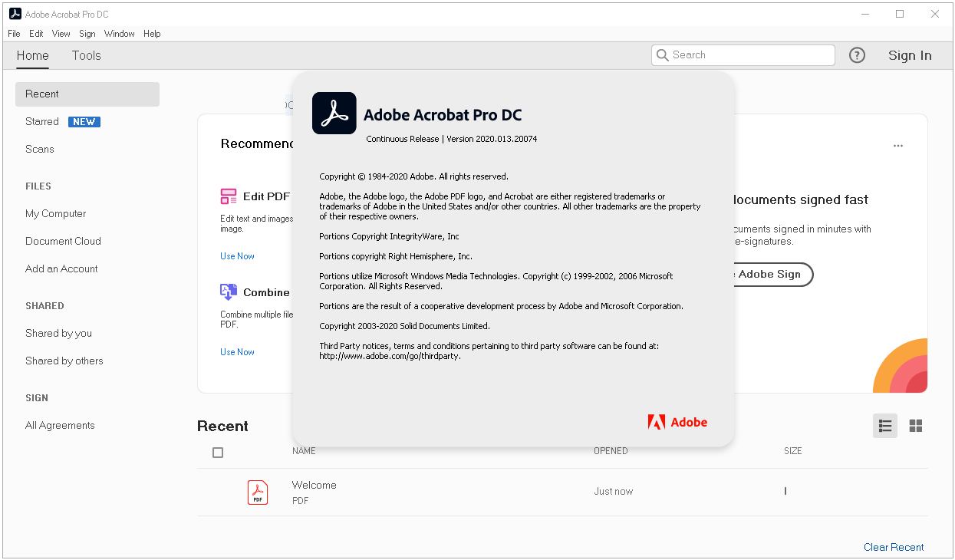Image resolution: width=955 pixels, height=560 pixels.
Task: Click the Edit PDF tool icon
Action: click(229, 196)
